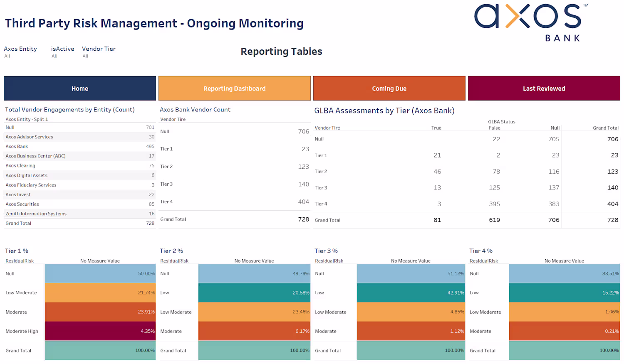Click the Tier 1 % Grand Total bar
This screenshot has height=364, width=624.
tap(100, 351)
